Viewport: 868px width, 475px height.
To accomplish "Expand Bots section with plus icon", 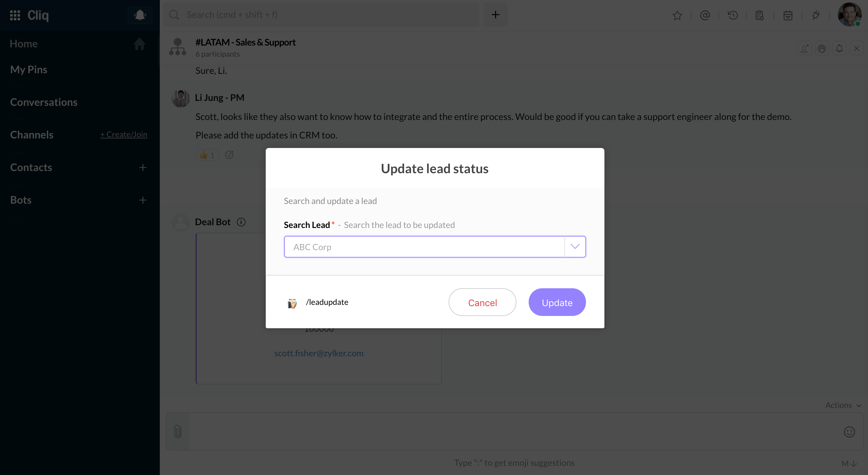I will pyautogui.click(x=143, y=200).
